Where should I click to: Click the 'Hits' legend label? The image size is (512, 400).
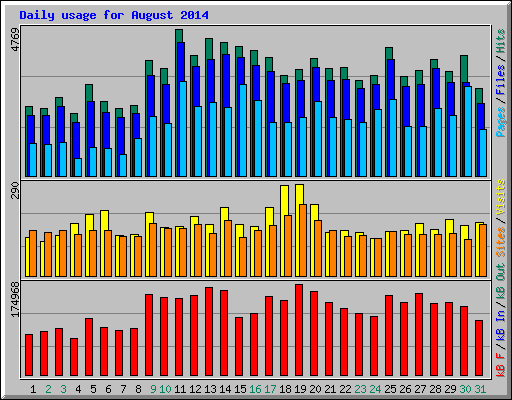tap(500, 41)
